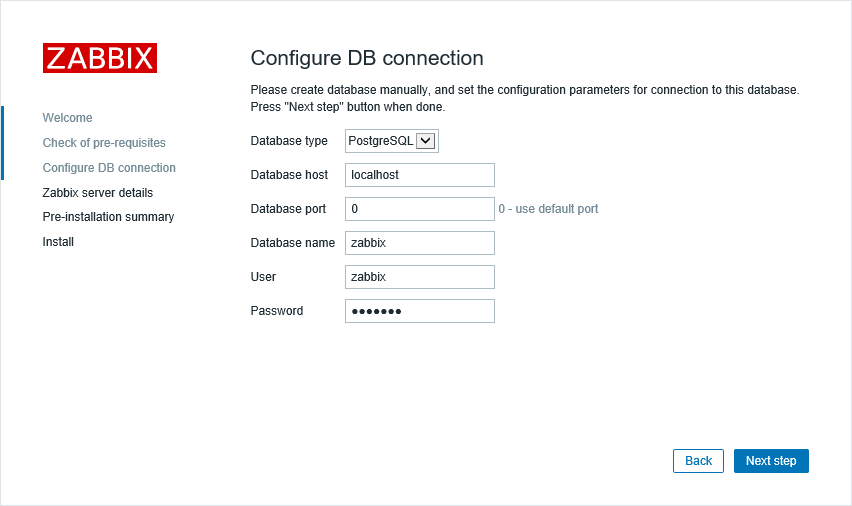Select the PostgreSQL database type combo box
This screenshot has width=852, height=506.
(x=392, y=141)
